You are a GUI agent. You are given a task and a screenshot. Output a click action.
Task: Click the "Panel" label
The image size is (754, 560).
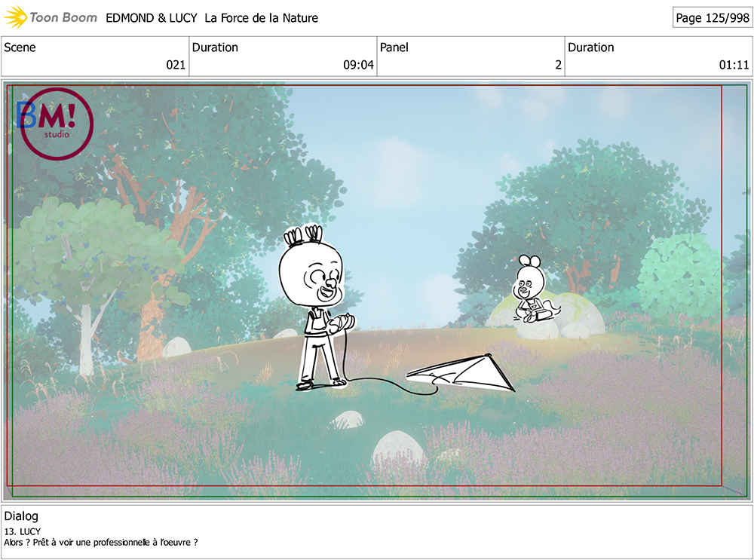(394, 47)
